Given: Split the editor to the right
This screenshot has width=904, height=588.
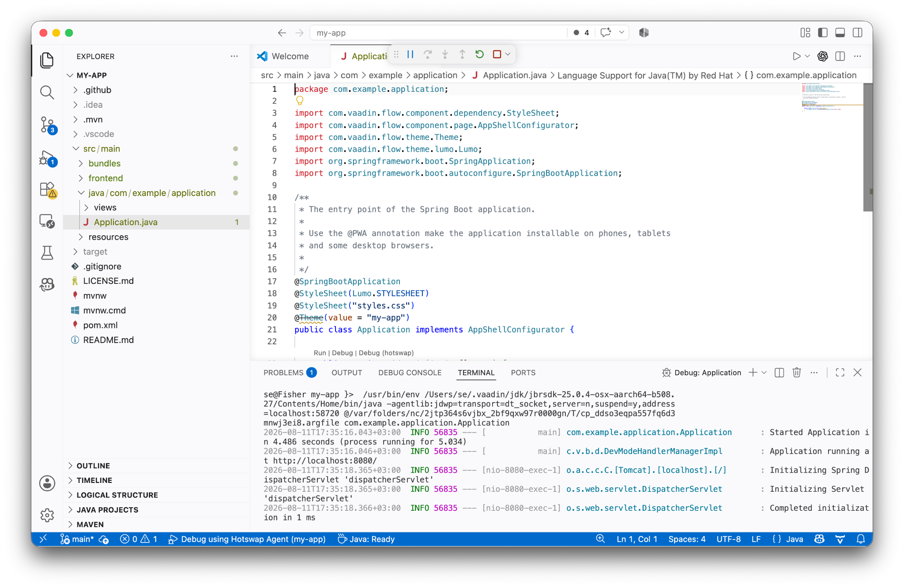Looking at the screenshot, I should (840, 56).
